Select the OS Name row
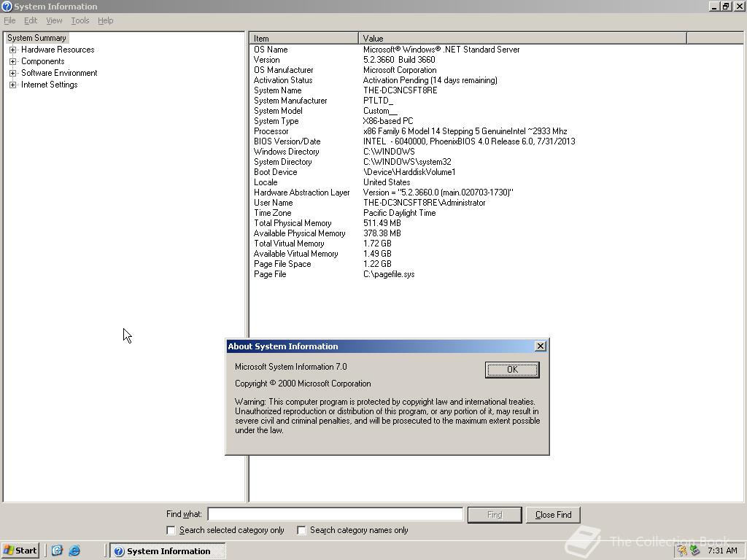 tap(495, 50)
